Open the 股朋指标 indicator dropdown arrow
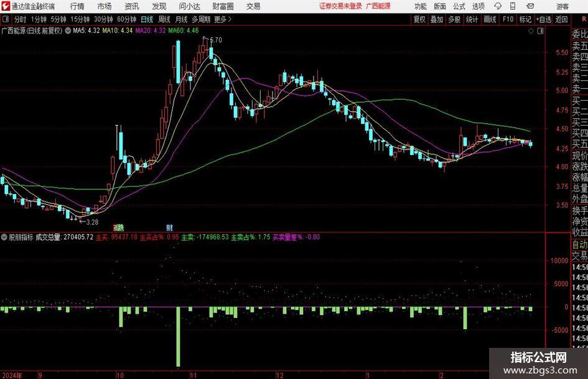Image resolution: width=588 pixels, height=379 pixels. point(4,237)
